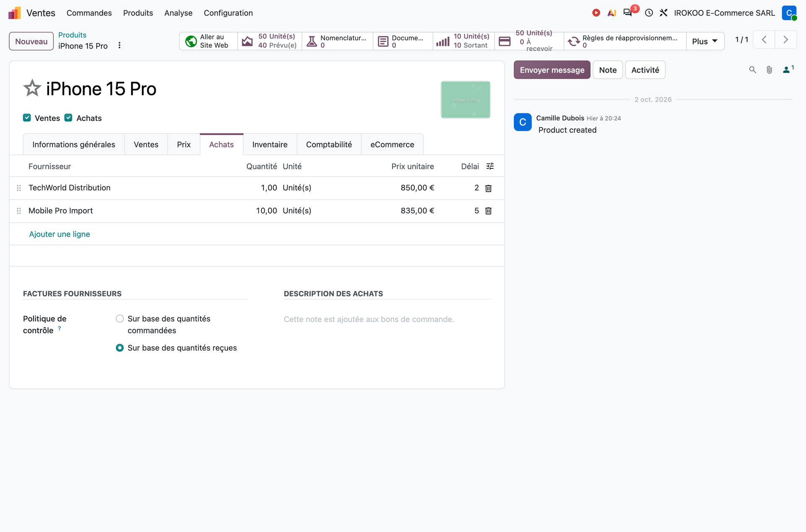Open the activities clock icon
Viewport: 806px width, 532px height.
pyautogui.click(x=649, y=13)
